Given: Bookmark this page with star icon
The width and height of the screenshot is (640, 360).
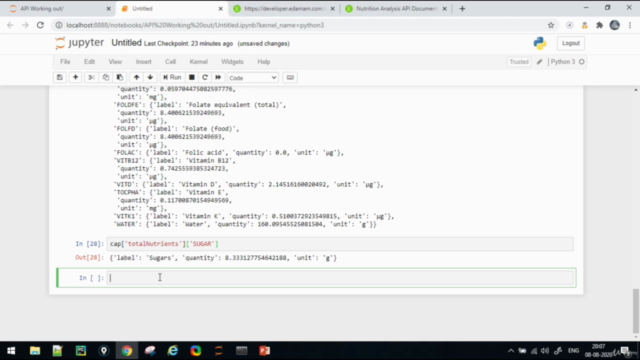Looking at the screenshot, I should 551,25.
